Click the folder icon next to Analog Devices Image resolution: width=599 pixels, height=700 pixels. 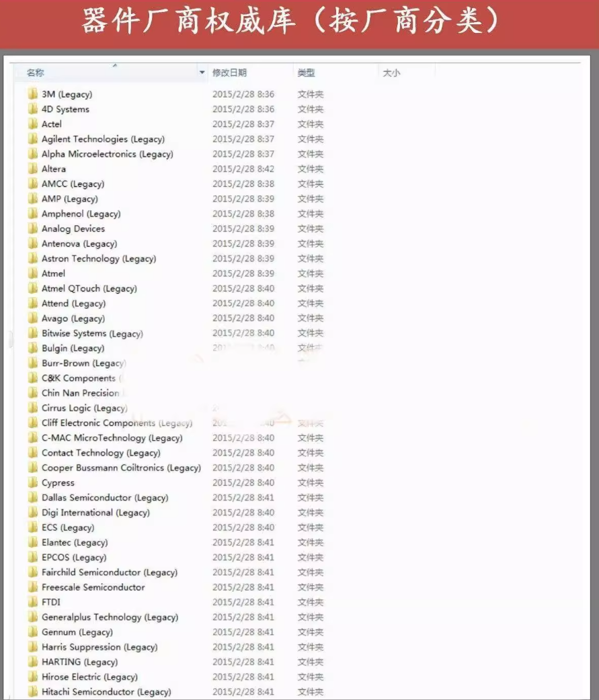click(33, 228)
